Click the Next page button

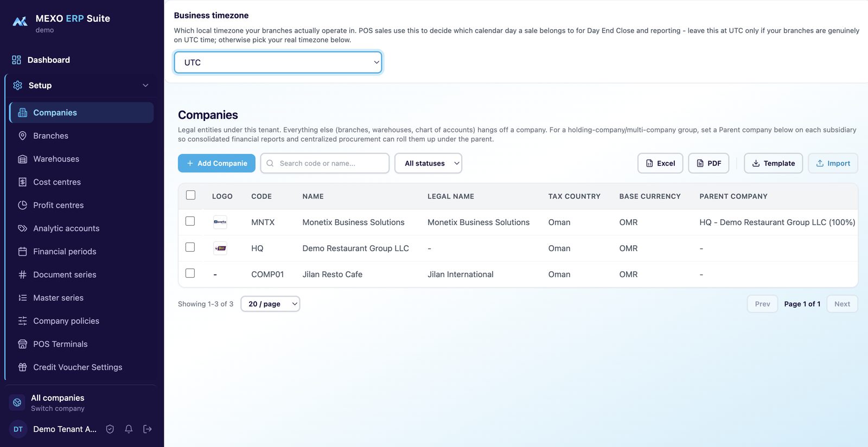[x=842, y=304]
